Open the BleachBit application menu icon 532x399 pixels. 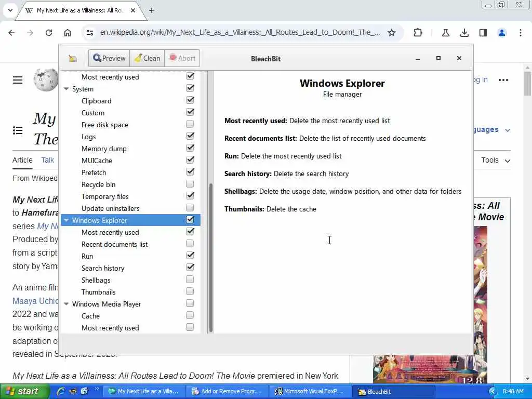pos(73,58)
